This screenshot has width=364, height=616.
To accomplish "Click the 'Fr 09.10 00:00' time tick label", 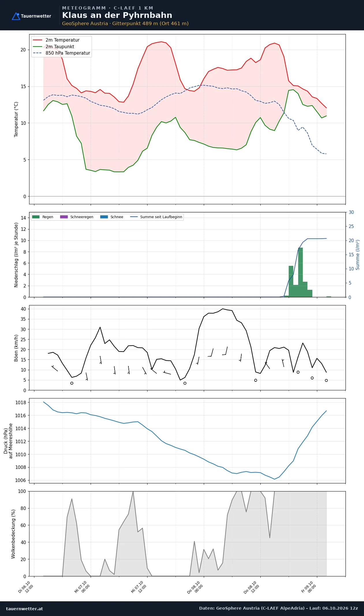I will 309,587.
